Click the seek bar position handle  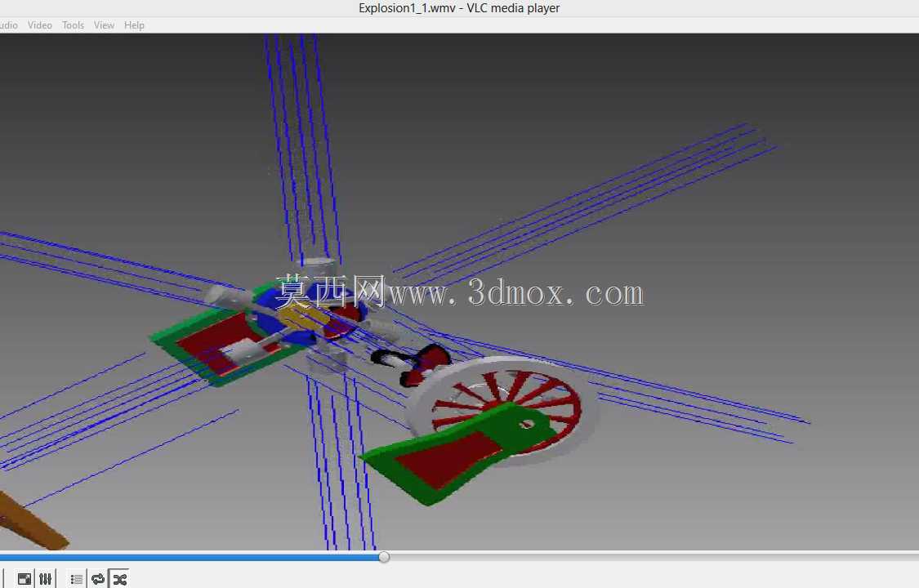pyautogui.click(x=384, y=557)
